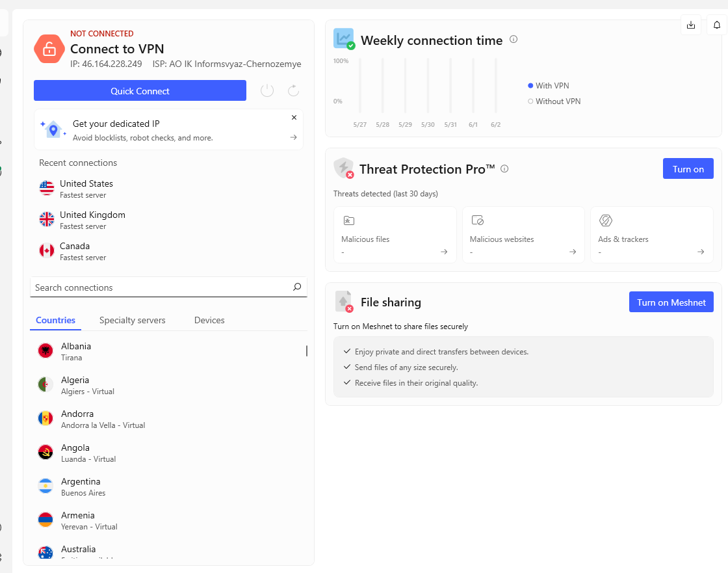Toggle With VPN legend item
The width and height of the screenshot is (728, 573).
(x=549, y=85)
